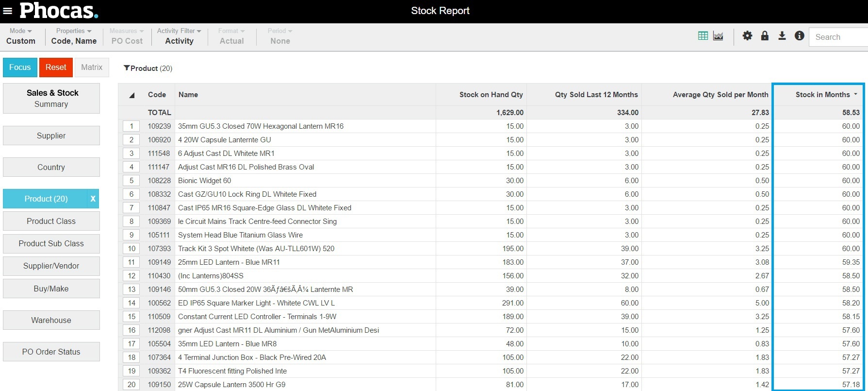
Task: Click TOTAL stock on hand 1,629.00
Action: point(510,113)
